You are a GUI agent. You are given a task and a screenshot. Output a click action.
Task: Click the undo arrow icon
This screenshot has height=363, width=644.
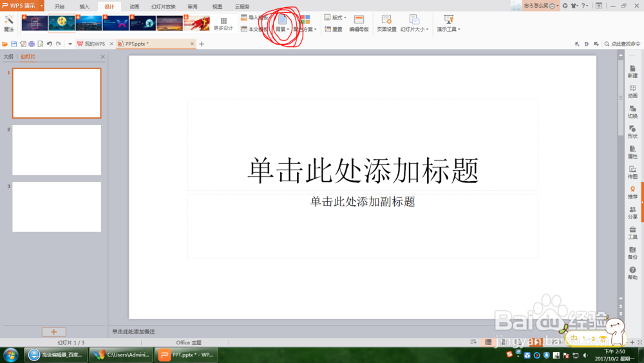(50, 44)
